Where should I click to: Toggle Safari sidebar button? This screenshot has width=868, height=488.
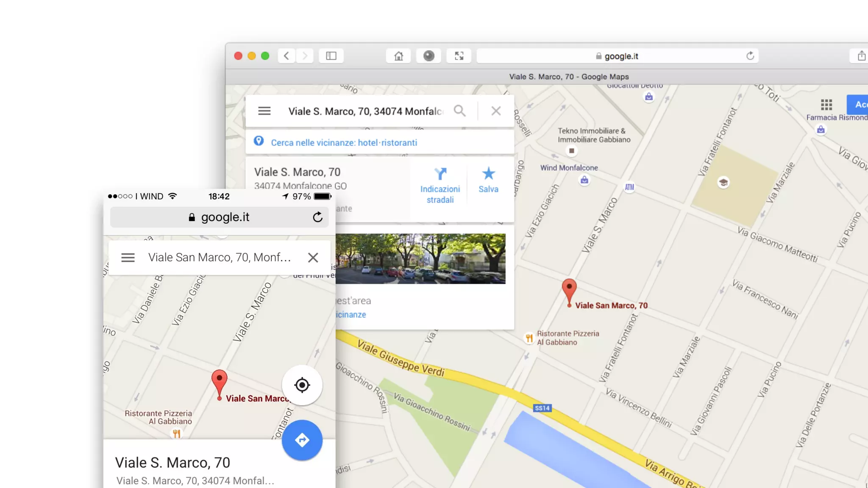(x=331, y=56)
